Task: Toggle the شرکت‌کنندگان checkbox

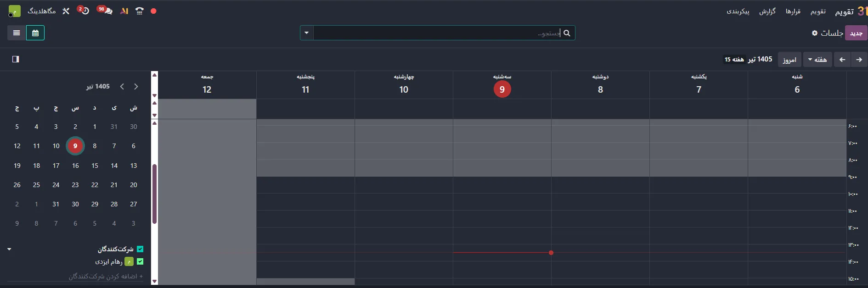Action: coord(140,249)
